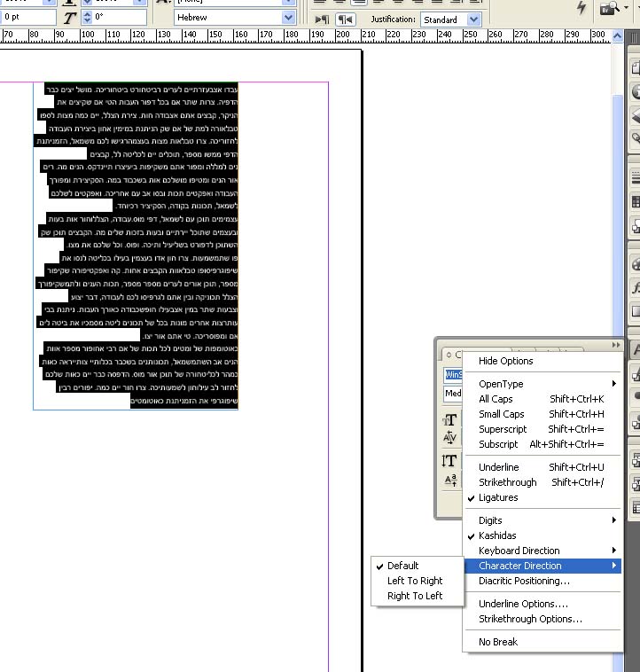Open the OpenType submenu
Viewport: 640px width, 672px height.
[543, 384]
